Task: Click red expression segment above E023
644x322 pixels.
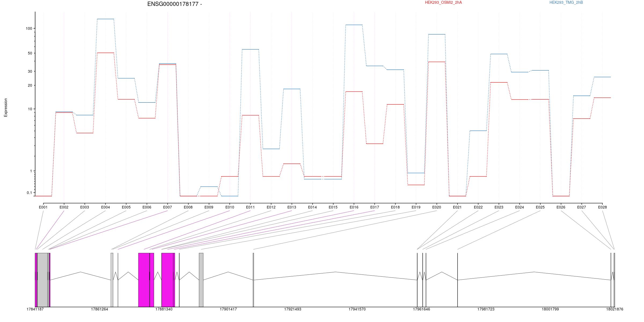Action: (499, 82)
